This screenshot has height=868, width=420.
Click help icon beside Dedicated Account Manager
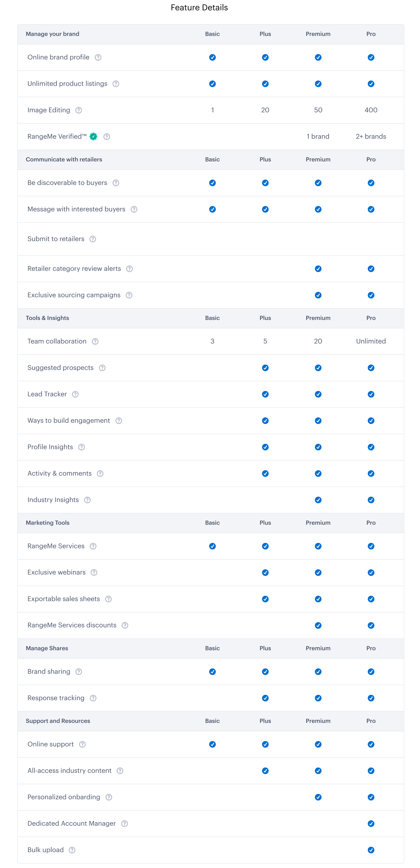click(124, 824)
